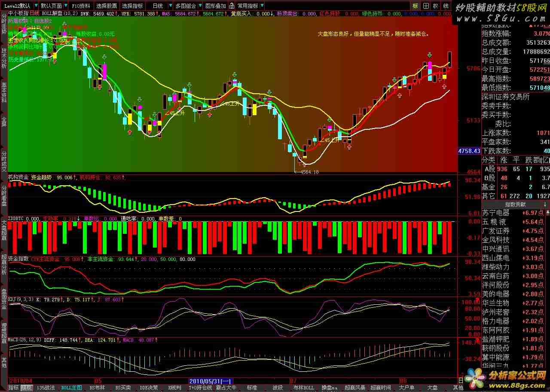Select the K线判 indicator tab
This screenshot has width=550, height=392.
[x=174, y=388]
